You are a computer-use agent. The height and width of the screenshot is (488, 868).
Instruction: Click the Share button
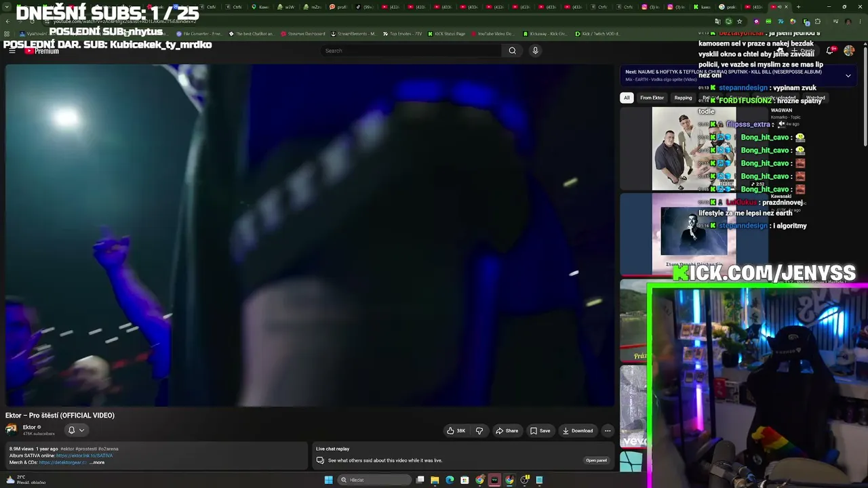pyautogui.click(x=507, y=430)
